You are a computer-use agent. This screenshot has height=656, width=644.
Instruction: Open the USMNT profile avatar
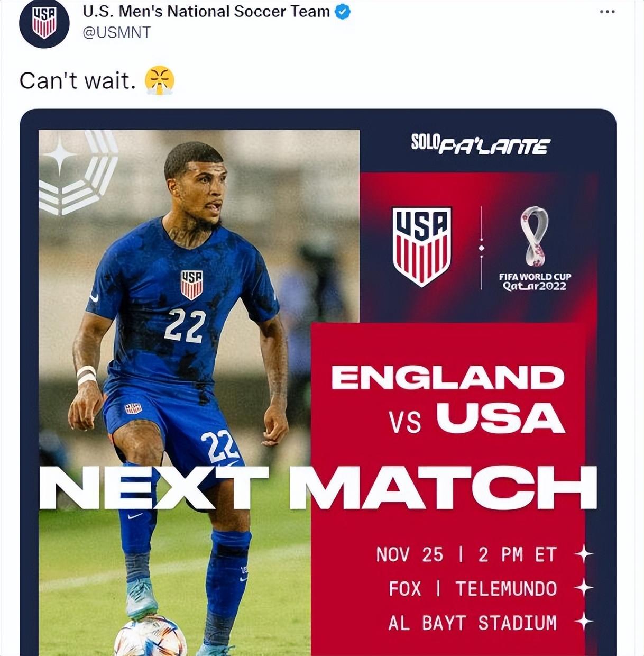pos(44,23)
